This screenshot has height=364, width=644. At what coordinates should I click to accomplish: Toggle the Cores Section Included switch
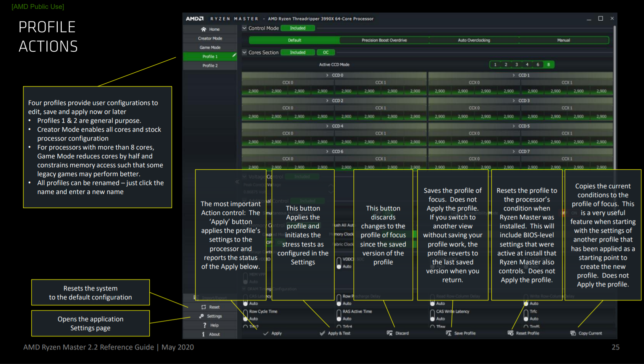298,53
